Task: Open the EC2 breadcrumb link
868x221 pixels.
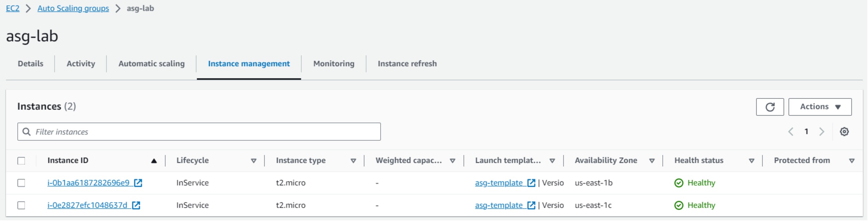Action: click(x=13, y=8)
